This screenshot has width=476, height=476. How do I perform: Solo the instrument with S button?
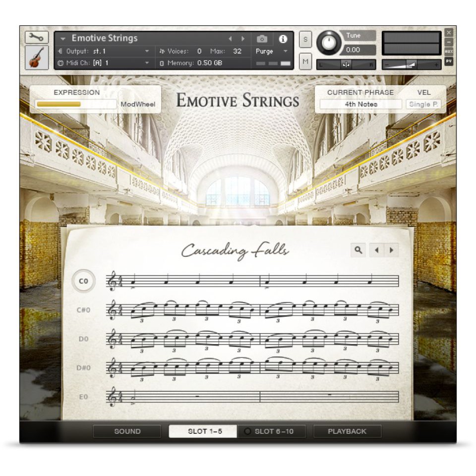coord(305,40)
